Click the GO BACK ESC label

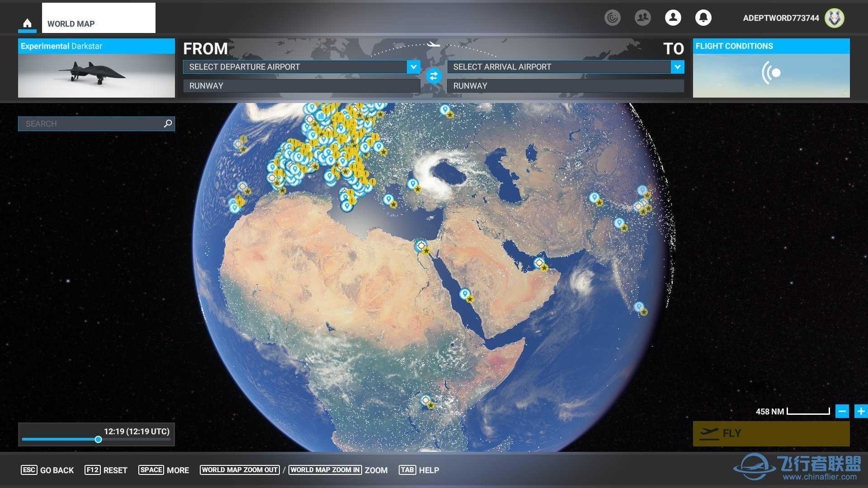click(47, 471)
